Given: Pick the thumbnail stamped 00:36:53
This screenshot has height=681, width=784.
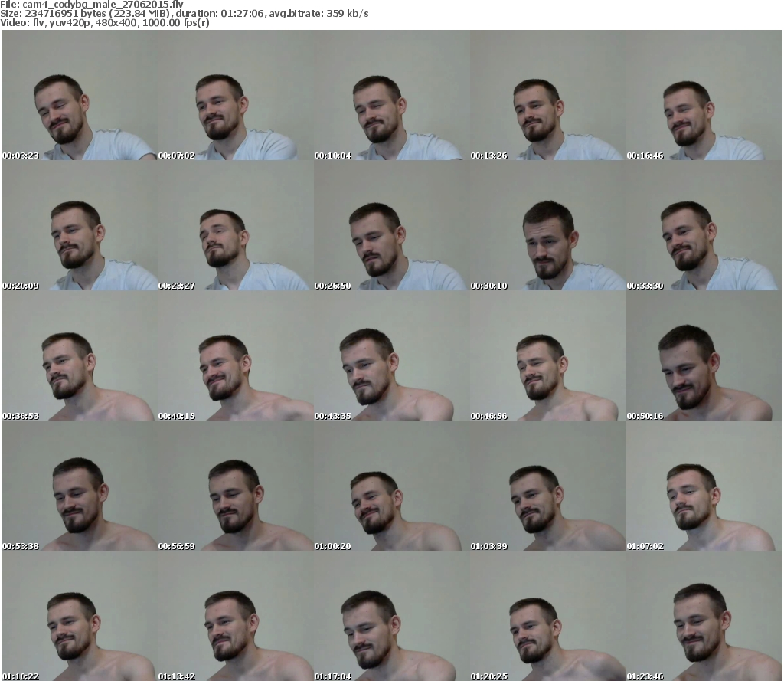Looking at the screenshot, I should (80, 355).
